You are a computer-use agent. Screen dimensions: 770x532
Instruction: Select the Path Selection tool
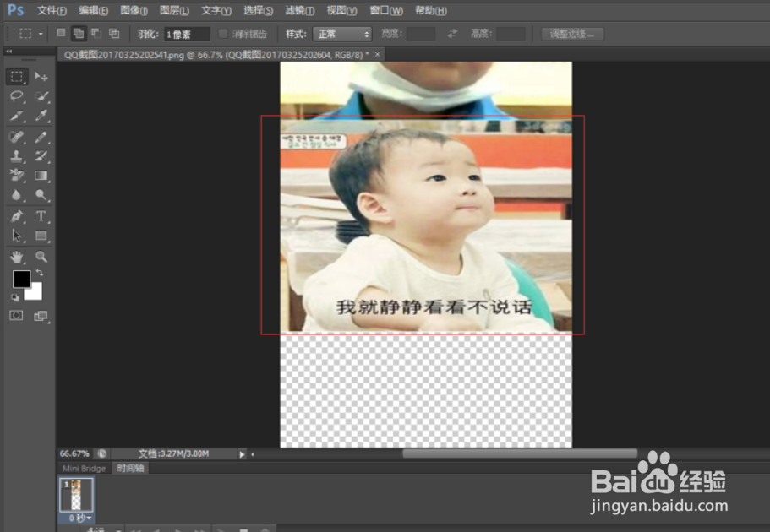pos(17,236)
